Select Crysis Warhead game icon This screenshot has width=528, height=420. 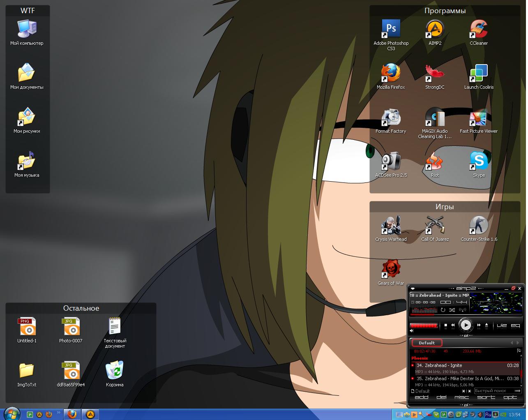click(391, 228)
